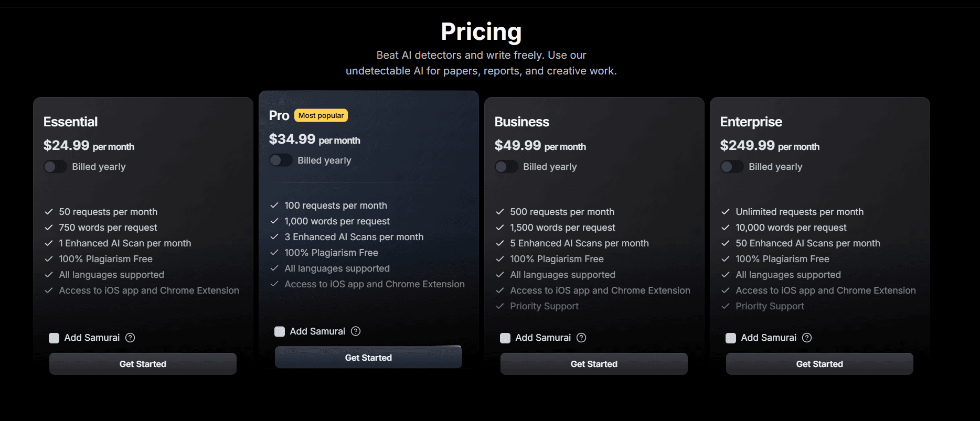Click the checkmark beside Business's Priority Support

coord(499,306)
